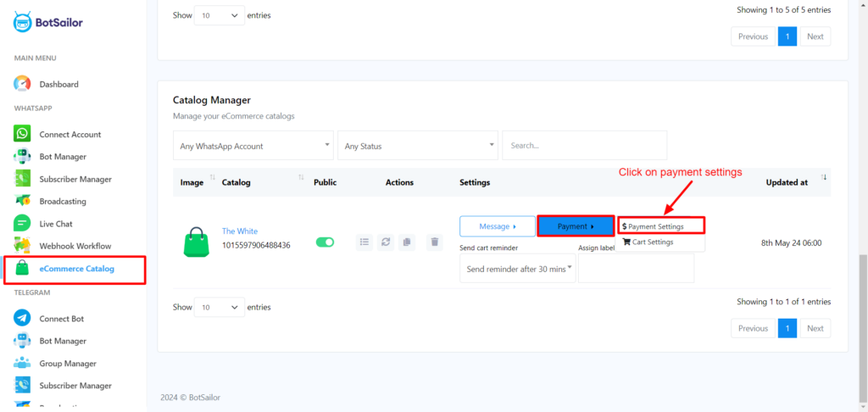Open Live Chat menu item
Screen dimensions: 868x412
tap(56, 224)
